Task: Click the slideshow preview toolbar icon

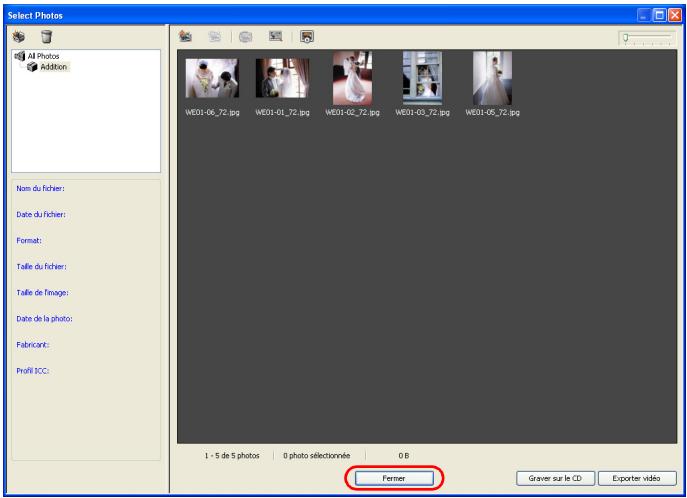Action: coord(307,37)
